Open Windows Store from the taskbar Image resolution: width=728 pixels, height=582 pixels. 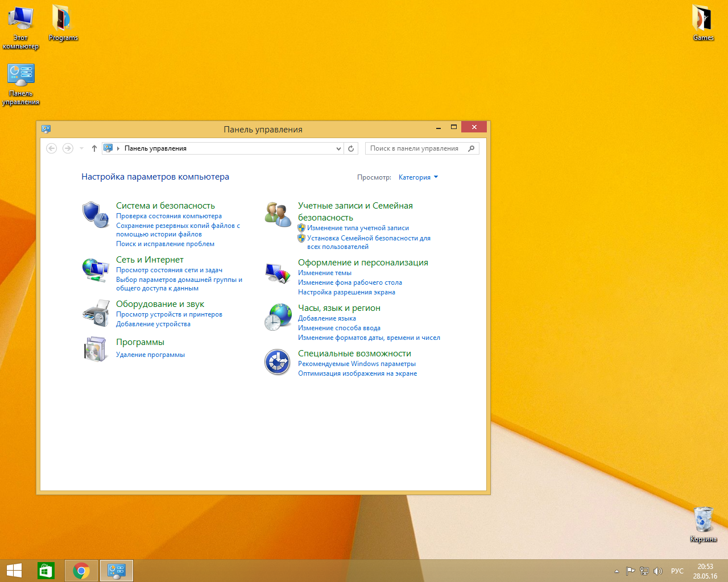point(46,571)
